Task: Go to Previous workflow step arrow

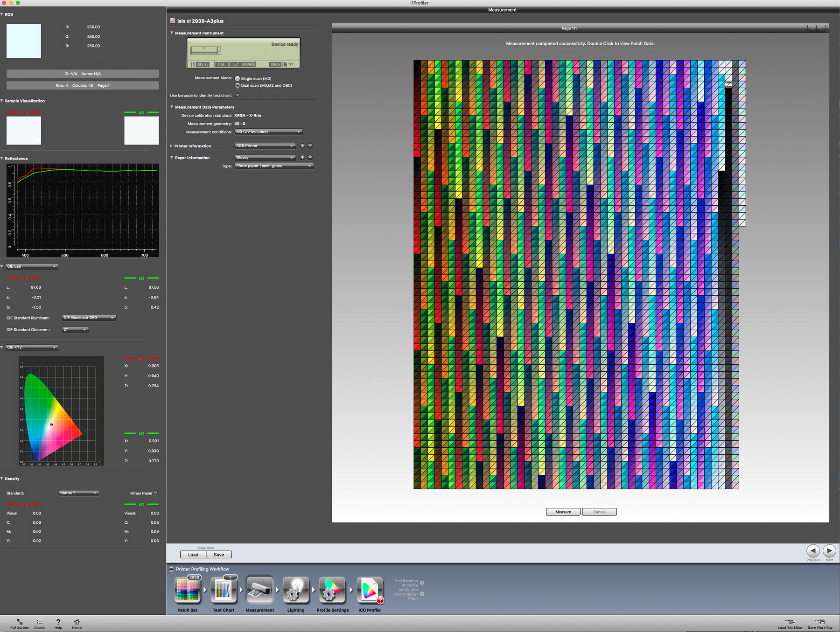Action: (x=813, y=550)
